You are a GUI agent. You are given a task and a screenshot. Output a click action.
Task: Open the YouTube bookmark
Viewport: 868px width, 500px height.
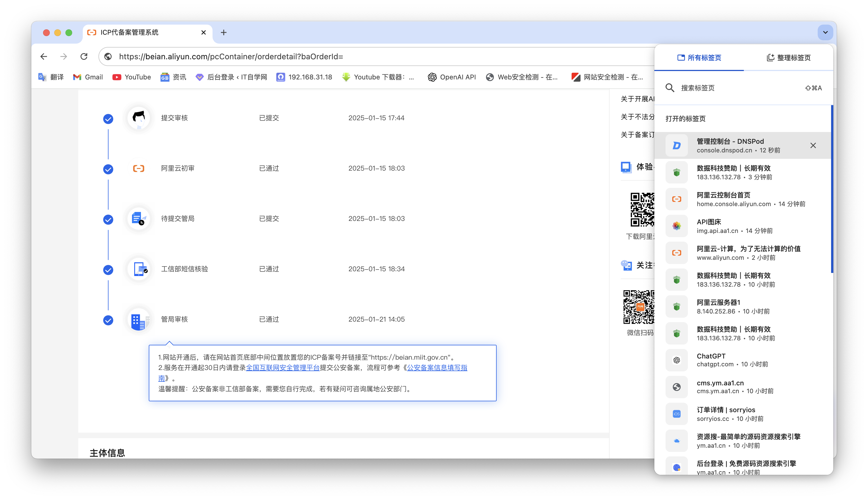[x=131, y=77]
